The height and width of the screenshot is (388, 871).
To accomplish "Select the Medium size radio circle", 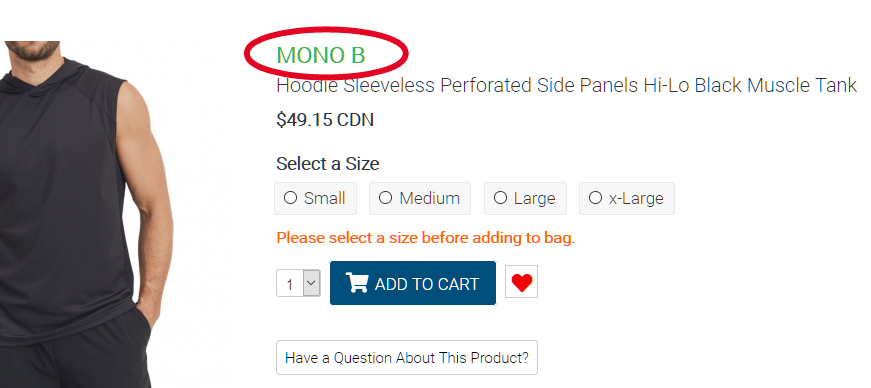I will click(x=386, y=198).
